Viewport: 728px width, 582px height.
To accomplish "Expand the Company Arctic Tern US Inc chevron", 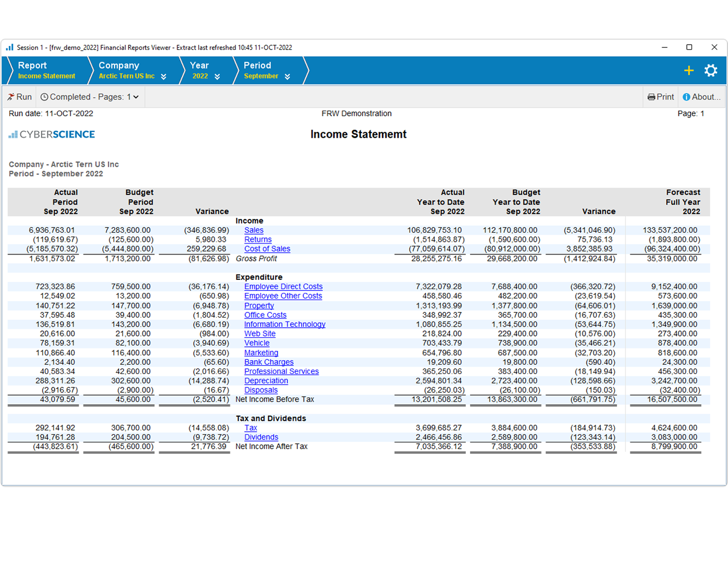I will tap(164, 76).
